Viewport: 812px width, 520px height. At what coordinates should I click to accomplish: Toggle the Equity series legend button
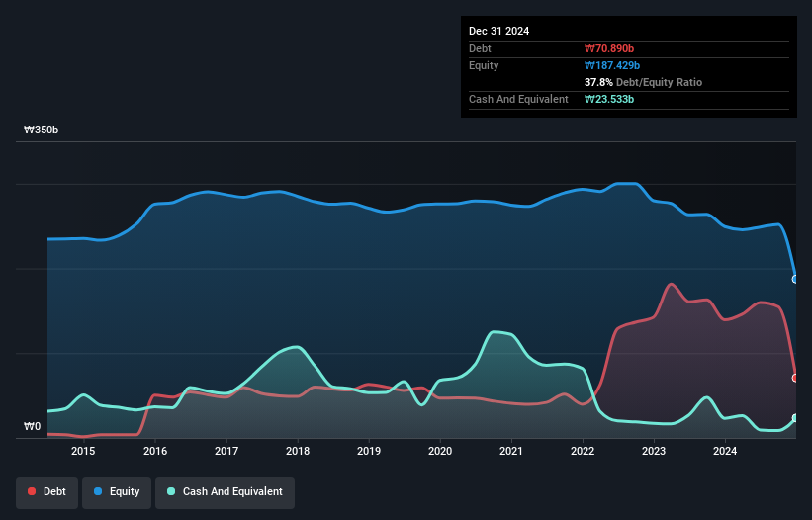point(117,492)
